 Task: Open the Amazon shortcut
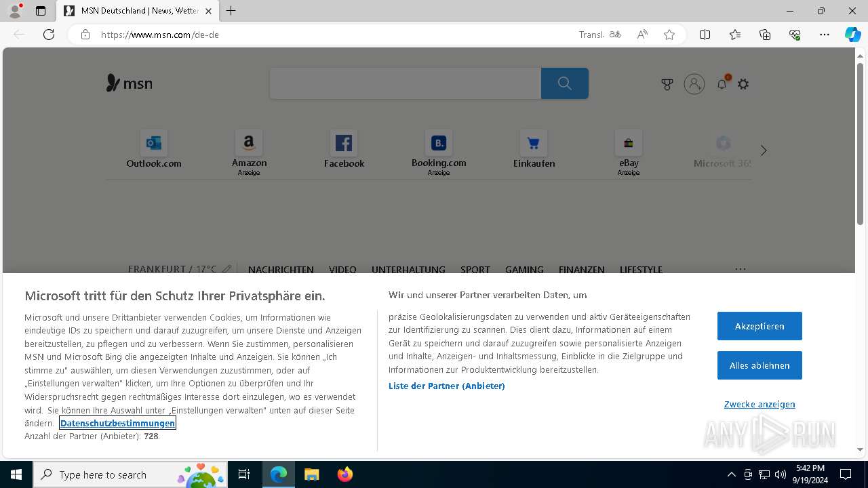[249, 152]
